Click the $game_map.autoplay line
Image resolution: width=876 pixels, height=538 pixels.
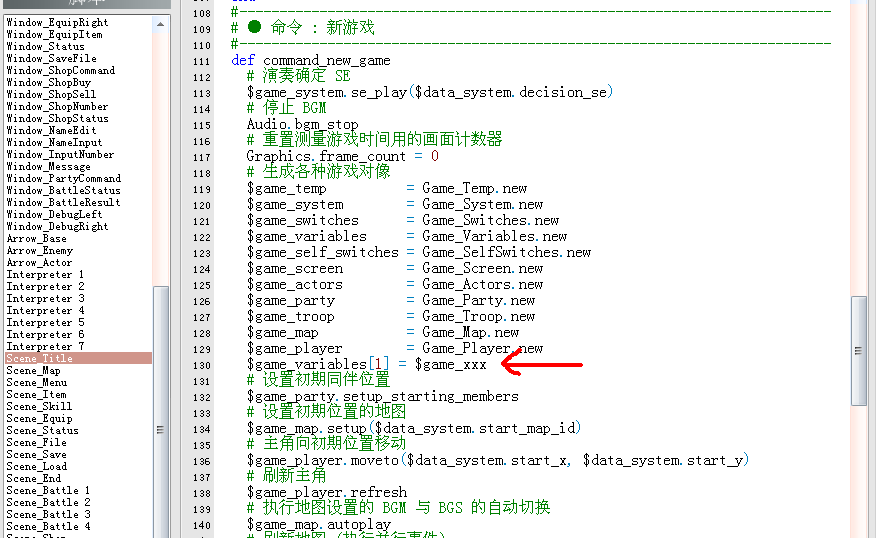[318, 525]
